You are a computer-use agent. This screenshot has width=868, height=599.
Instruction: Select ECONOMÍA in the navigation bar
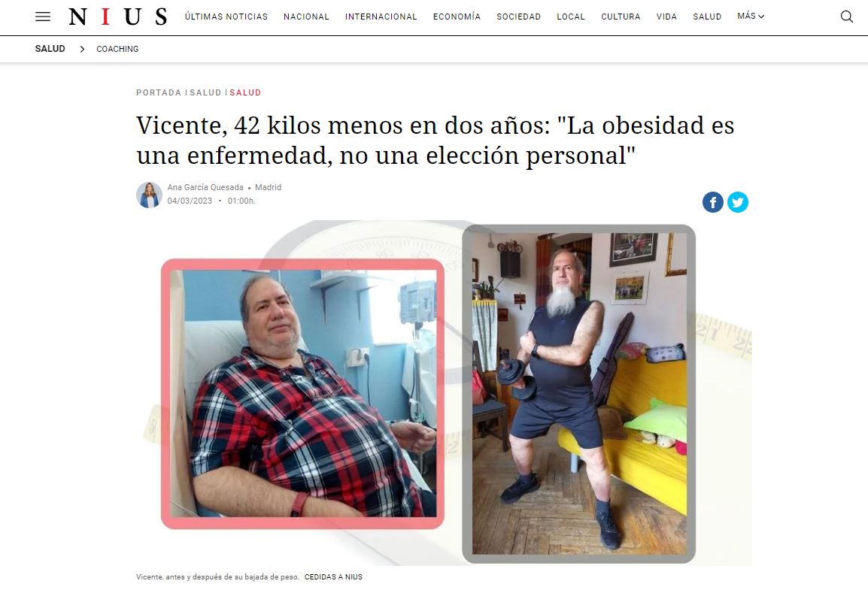click(x=457, y=17)
